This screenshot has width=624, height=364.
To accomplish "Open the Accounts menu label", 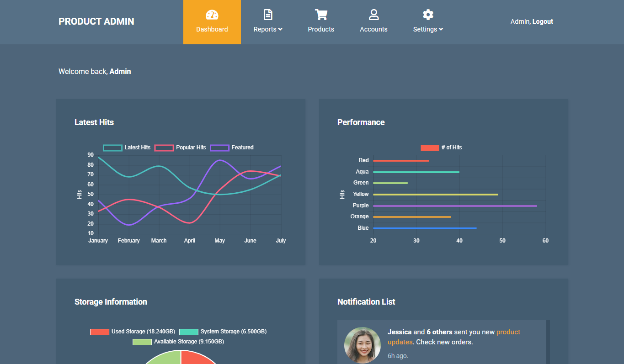I will point(373,29).
